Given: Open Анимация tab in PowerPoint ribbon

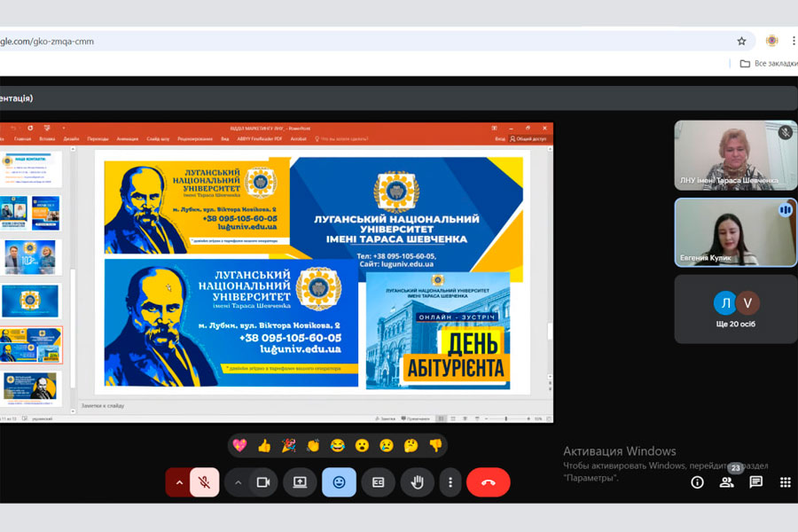Looking at the screenshot, I should pos(127,138).
